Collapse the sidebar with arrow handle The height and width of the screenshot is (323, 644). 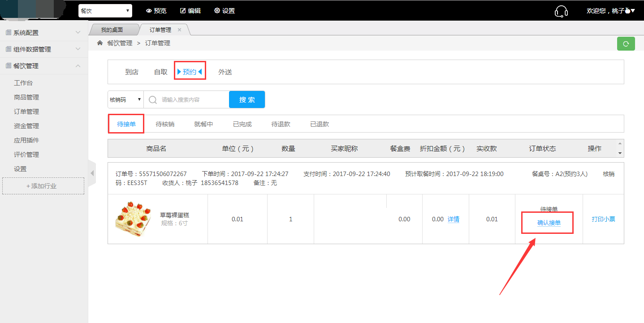click(x=92, y=173)
